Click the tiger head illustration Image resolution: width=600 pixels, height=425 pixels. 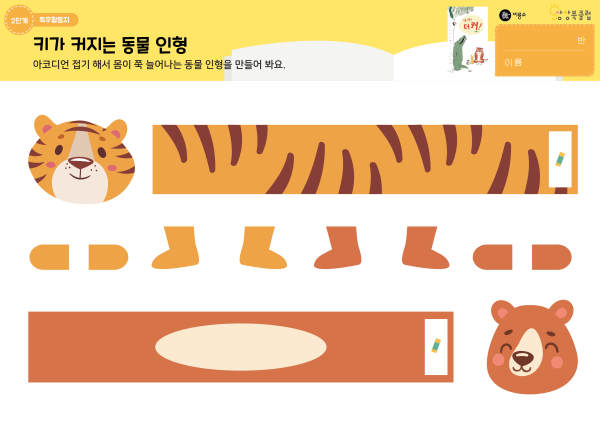[x=81, y=159]
